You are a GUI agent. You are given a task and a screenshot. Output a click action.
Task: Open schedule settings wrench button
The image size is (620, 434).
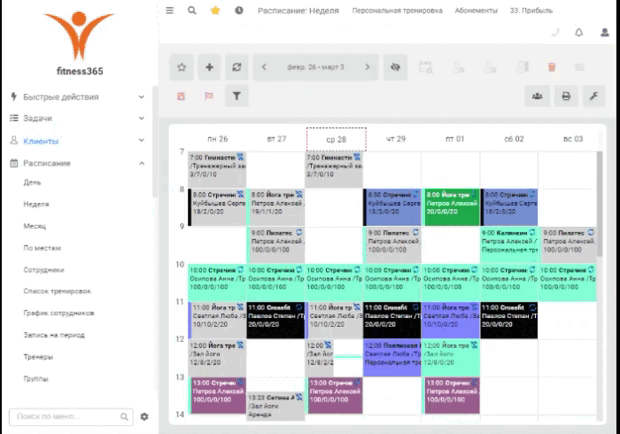coord(594,96)
